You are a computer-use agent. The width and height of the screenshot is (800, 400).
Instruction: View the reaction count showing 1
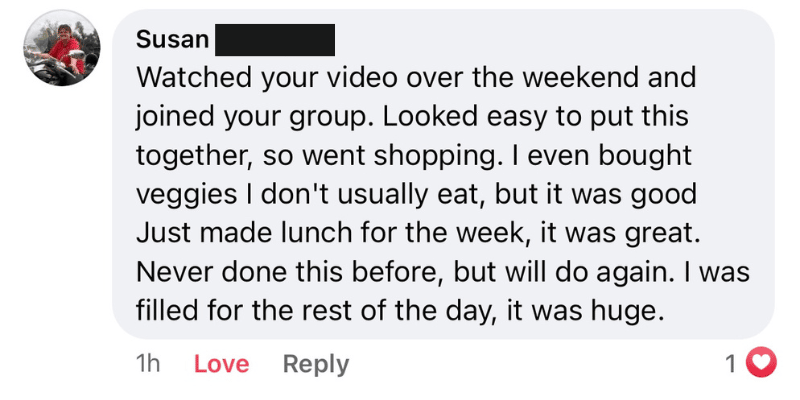click(731, 364)
